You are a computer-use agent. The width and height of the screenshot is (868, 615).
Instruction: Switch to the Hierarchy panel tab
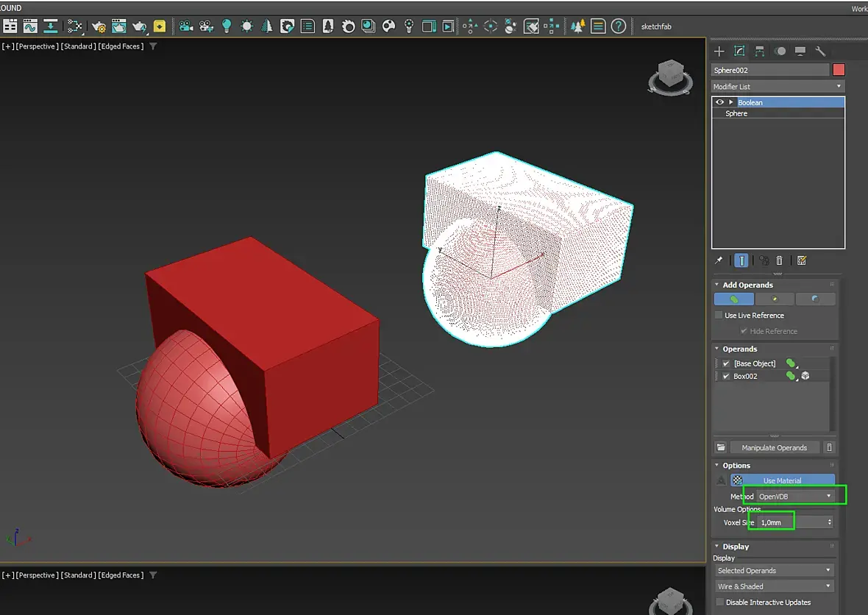[x=760, y=51]
